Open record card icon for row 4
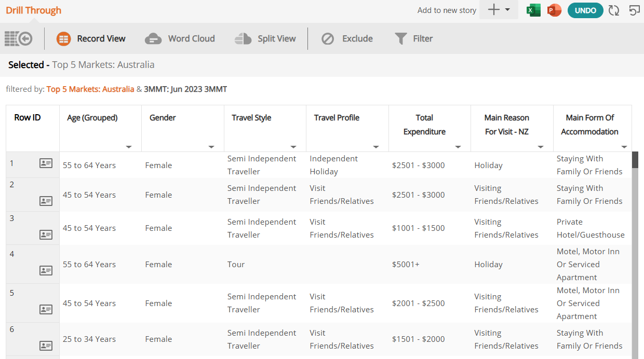 [x=46, y=270]
